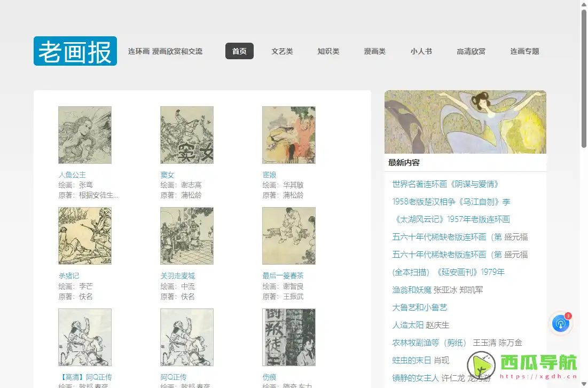Click the page vertical scrollbar thumb
588x388 pixels.
[x=584, y=78]
